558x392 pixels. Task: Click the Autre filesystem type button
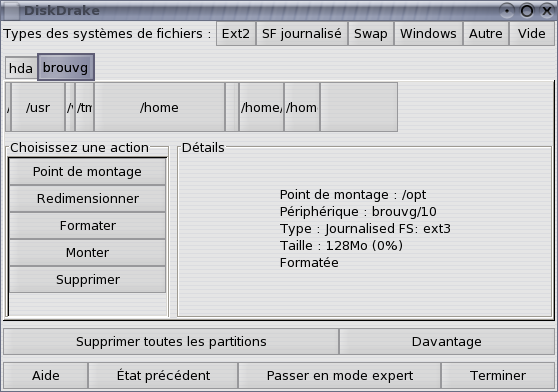[486, 34]
